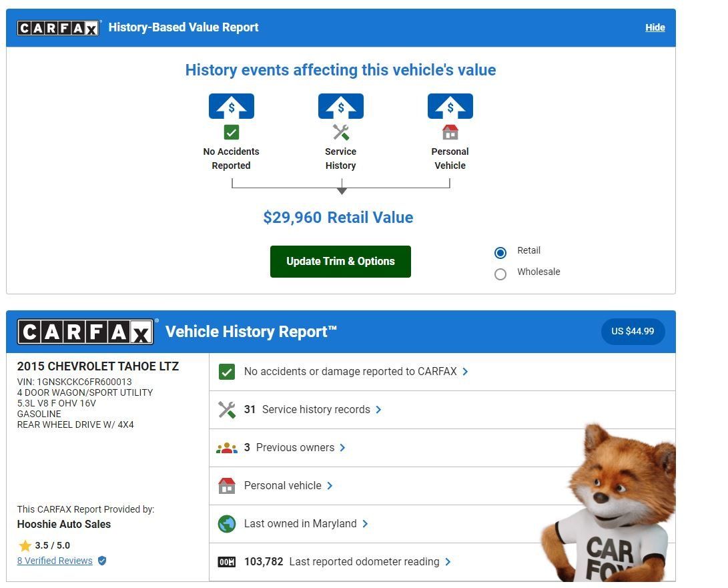Click the wrench icon beside 31 Service history records
The image size is (728, 588).
[x=227, y=410]
